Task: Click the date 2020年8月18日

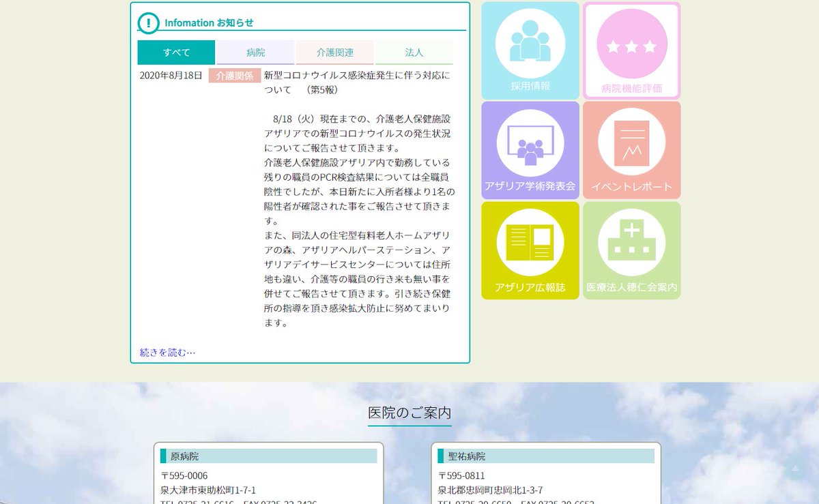Action: pyautogui.click(x=171, y=76)
